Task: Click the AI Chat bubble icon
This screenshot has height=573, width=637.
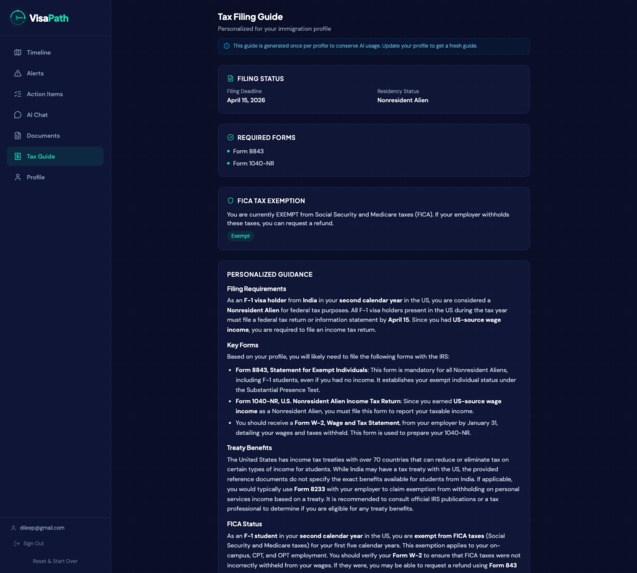Action: tap(17, 115)
